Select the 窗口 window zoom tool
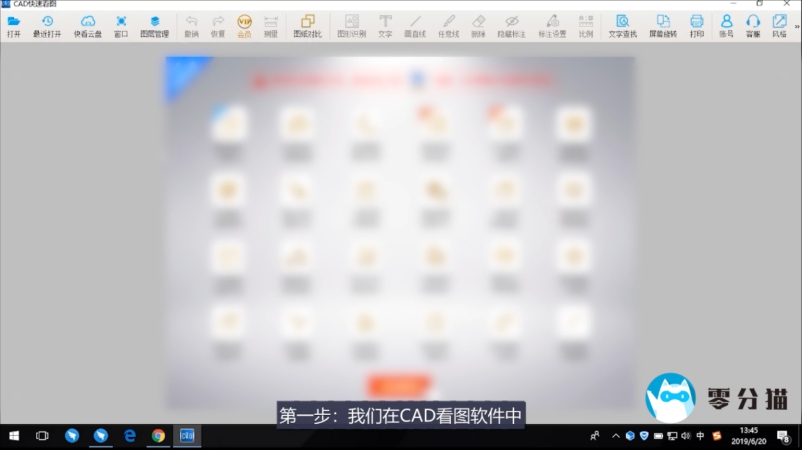The height and width of the screenshot is (450, 802). point(121,26)
